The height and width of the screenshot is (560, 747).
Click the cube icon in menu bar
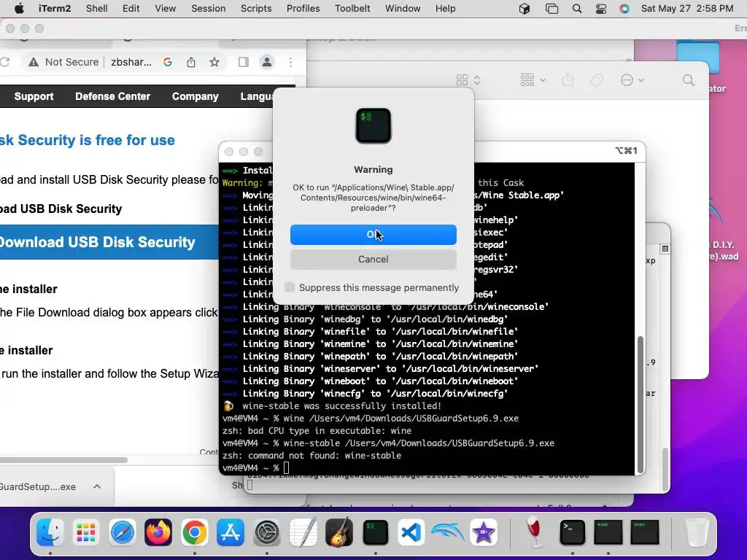(525, 9)
